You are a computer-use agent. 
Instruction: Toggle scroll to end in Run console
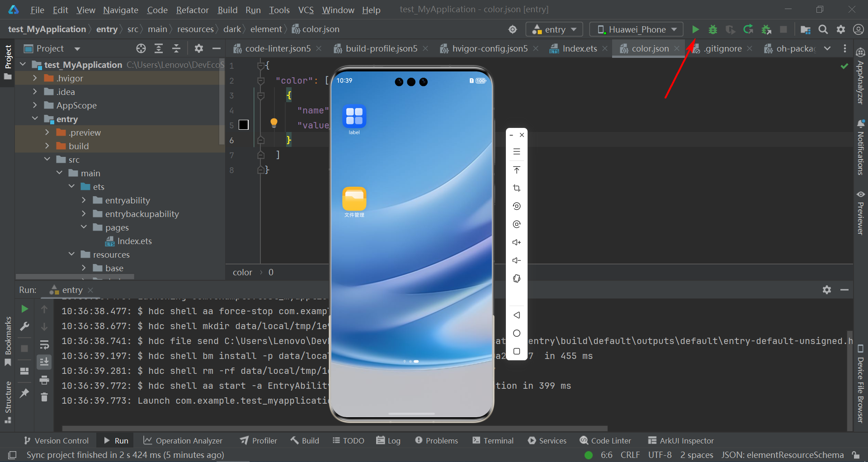[44, 362]
